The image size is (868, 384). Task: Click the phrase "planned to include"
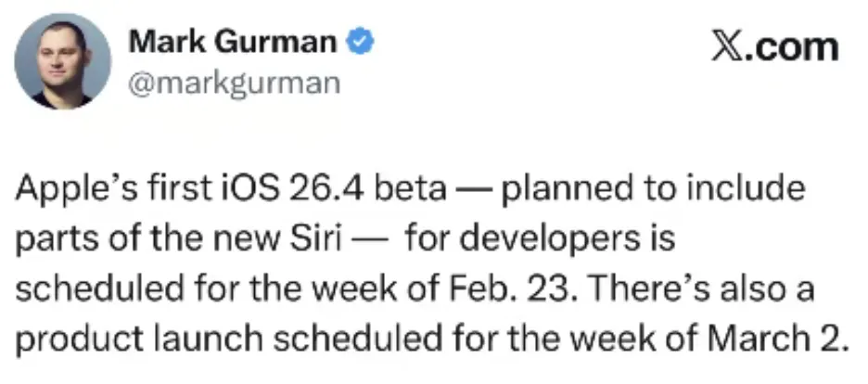pos(653,189)
